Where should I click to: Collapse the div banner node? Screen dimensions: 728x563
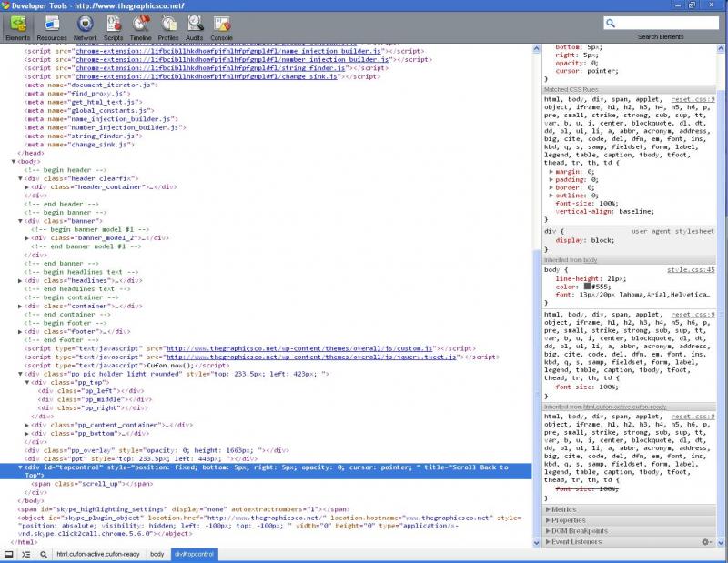(x=20, y=221)
